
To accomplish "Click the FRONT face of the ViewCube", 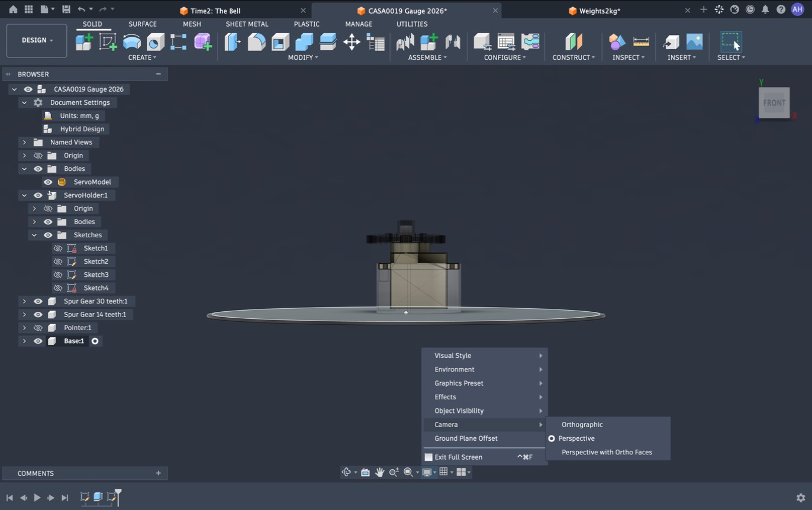I will (x=774, y=102).
